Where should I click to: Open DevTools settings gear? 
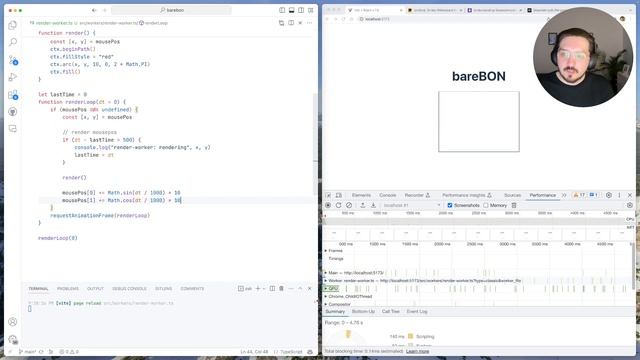(x=609, y=195)
